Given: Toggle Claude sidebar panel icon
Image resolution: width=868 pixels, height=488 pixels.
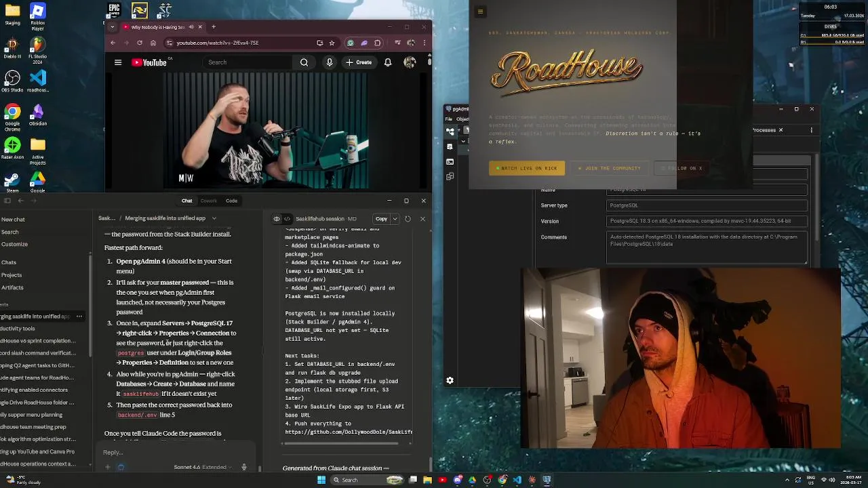Looking at the screenshot, I should click(7, 201).
